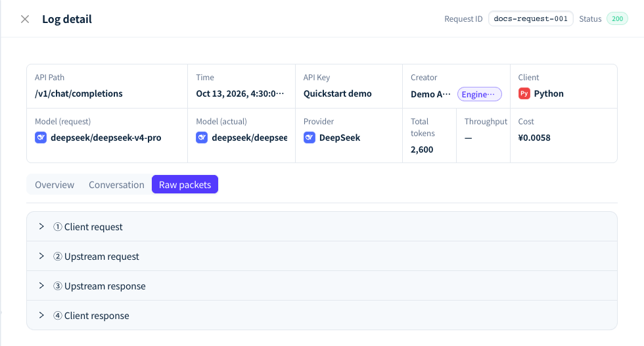Viewport: 644px width, 346px height.
Task: Click the Python client icon
Action: [524, 93]
